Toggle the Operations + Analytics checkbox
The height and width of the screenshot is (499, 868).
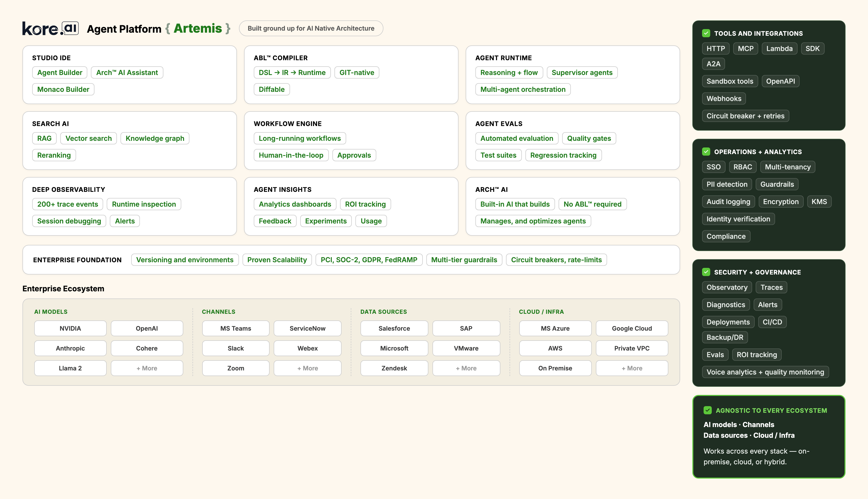[706, 152]
